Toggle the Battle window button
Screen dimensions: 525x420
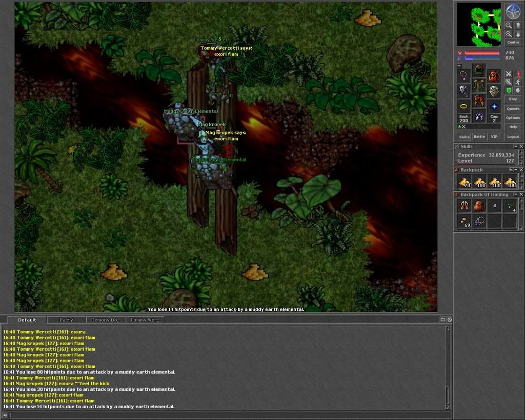[479, 136]
